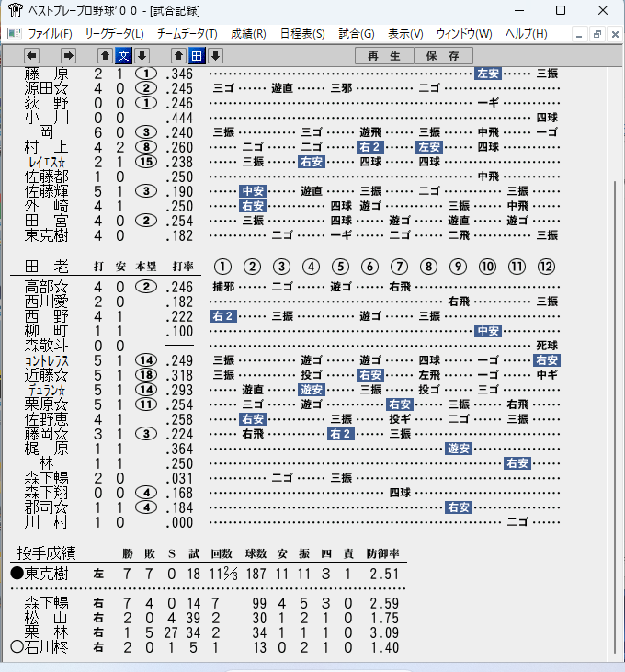Click the document icon left of ファイル menu
The image size is (625, 672).
14,33
